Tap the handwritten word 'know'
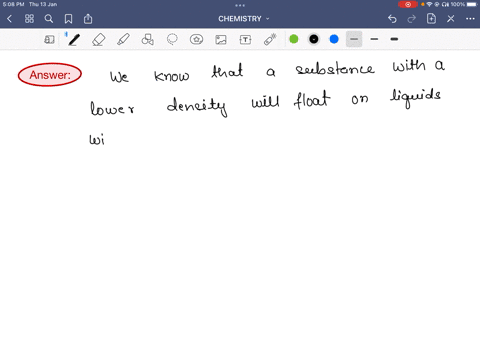480x360 pixels. click(172, 76)
